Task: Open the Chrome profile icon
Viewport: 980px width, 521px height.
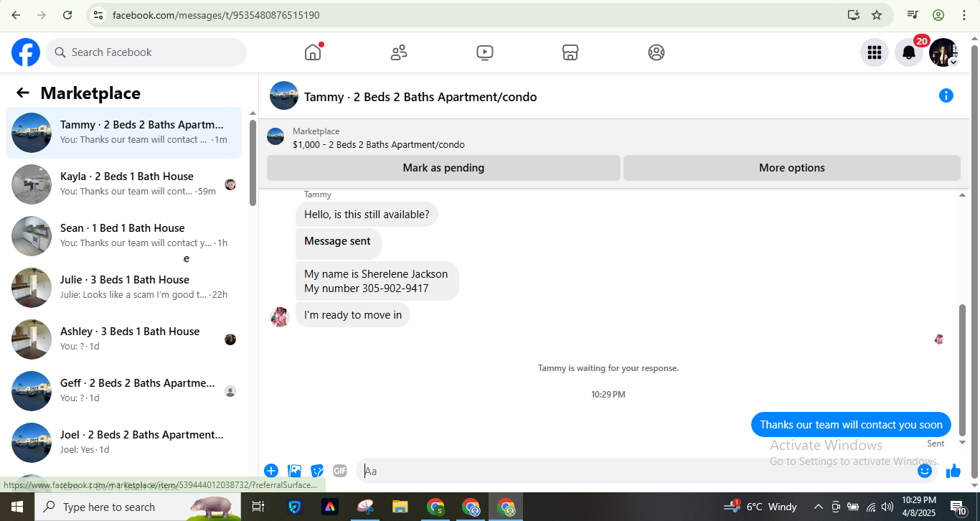Action: coord(938,15)
